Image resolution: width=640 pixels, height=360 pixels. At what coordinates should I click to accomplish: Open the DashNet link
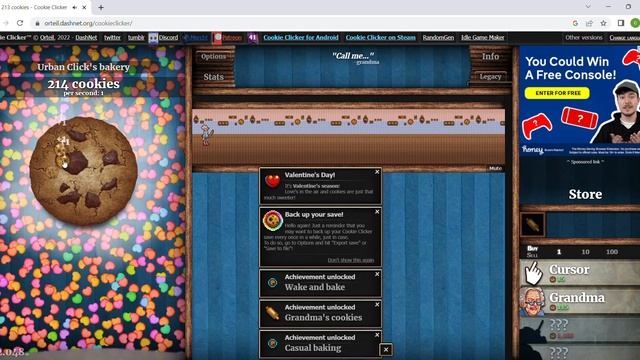[86, 38]
